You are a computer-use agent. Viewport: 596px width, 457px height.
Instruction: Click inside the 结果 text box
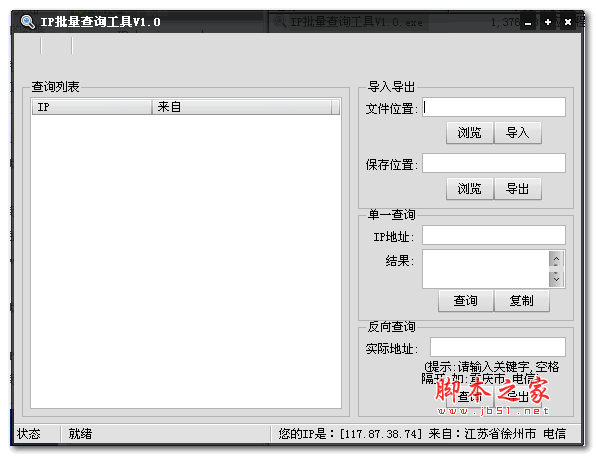486,269
